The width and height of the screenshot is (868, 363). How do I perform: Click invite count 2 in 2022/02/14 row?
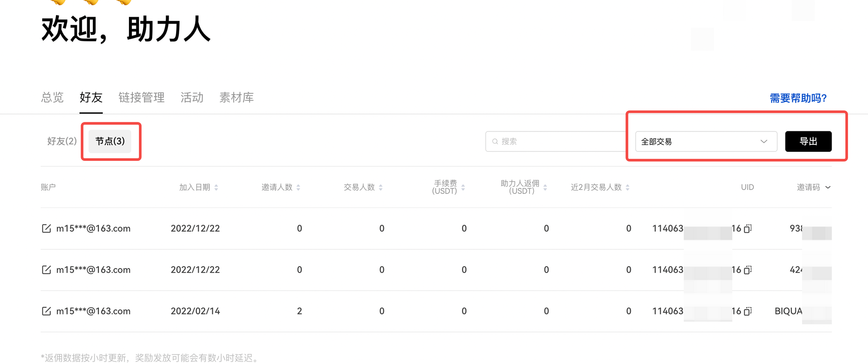tap(299, 311)
